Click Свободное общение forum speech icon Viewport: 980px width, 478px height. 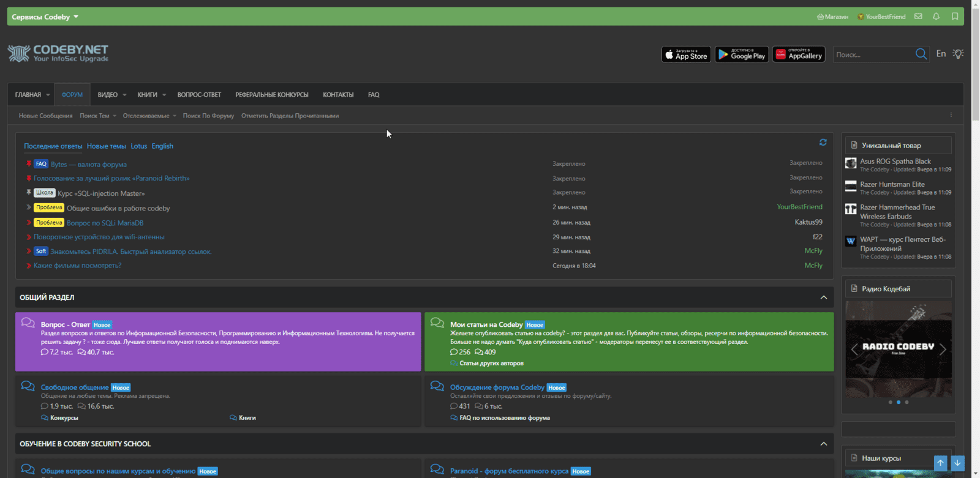[28, 386]
